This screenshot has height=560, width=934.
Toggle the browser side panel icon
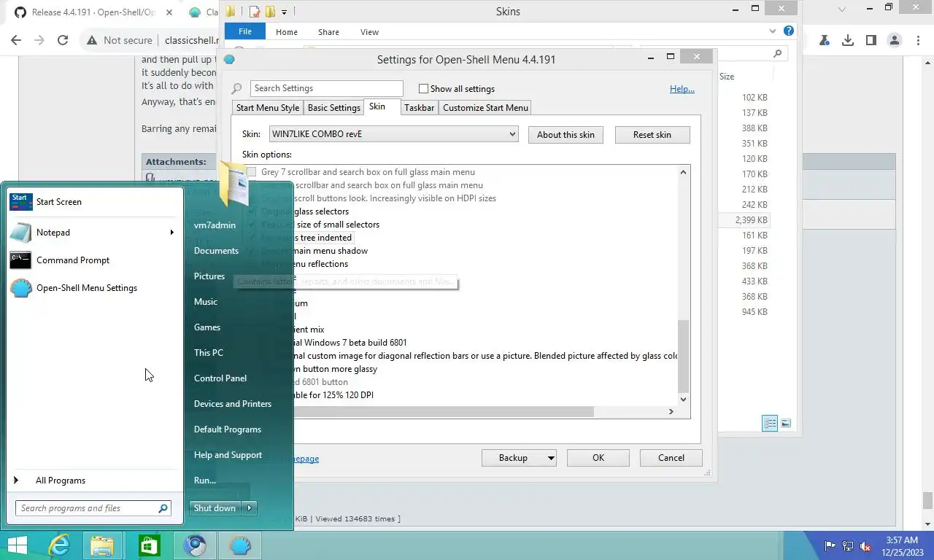(871, 40)
